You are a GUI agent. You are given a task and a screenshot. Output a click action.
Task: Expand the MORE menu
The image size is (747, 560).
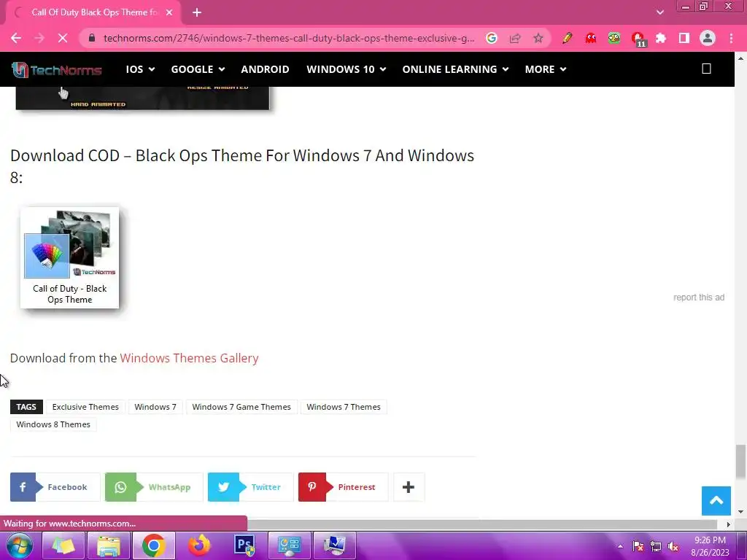(x=546, y=69)
